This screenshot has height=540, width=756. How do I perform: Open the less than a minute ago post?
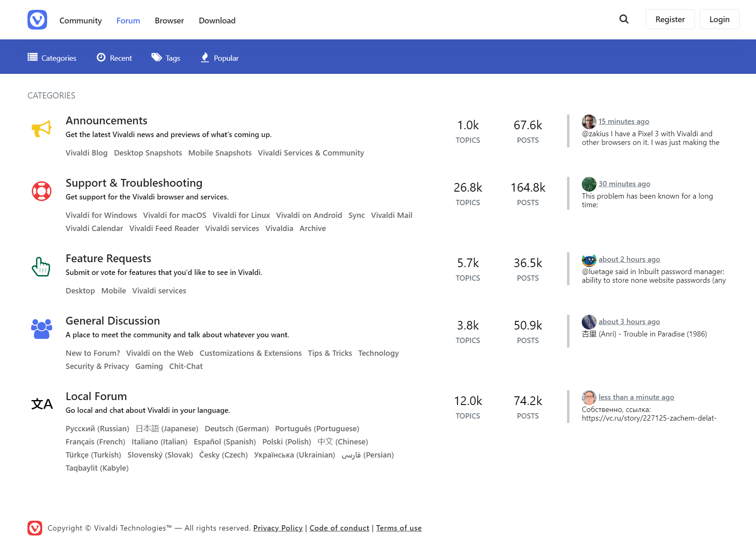pos(636,397)
